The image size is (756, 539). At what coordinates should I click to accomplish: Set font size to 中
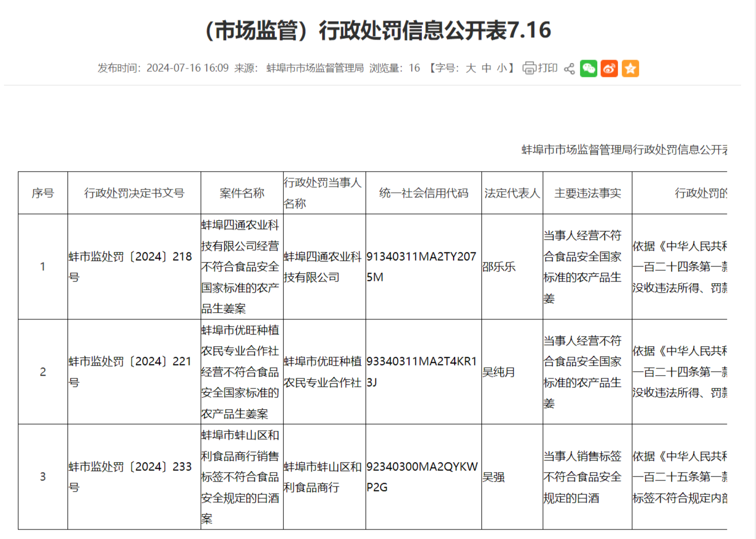point(486,68)
